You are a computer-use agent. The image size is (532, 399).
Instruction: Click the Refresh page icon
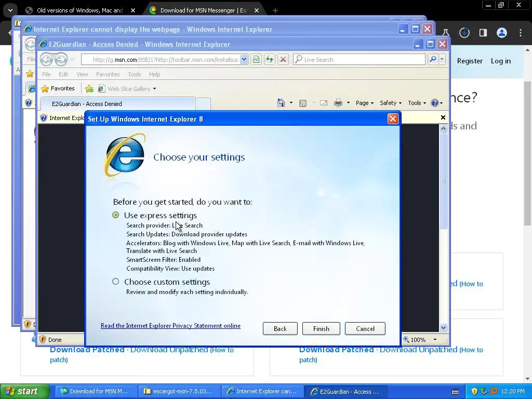click(270, 60)
